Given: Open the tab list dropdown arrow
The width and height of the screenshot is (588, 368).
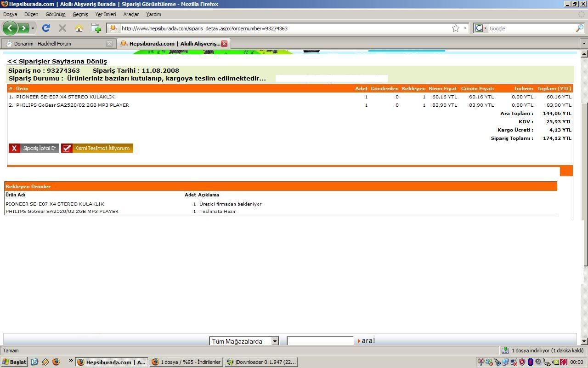Looking at the screenshot, I should [584, 44].
